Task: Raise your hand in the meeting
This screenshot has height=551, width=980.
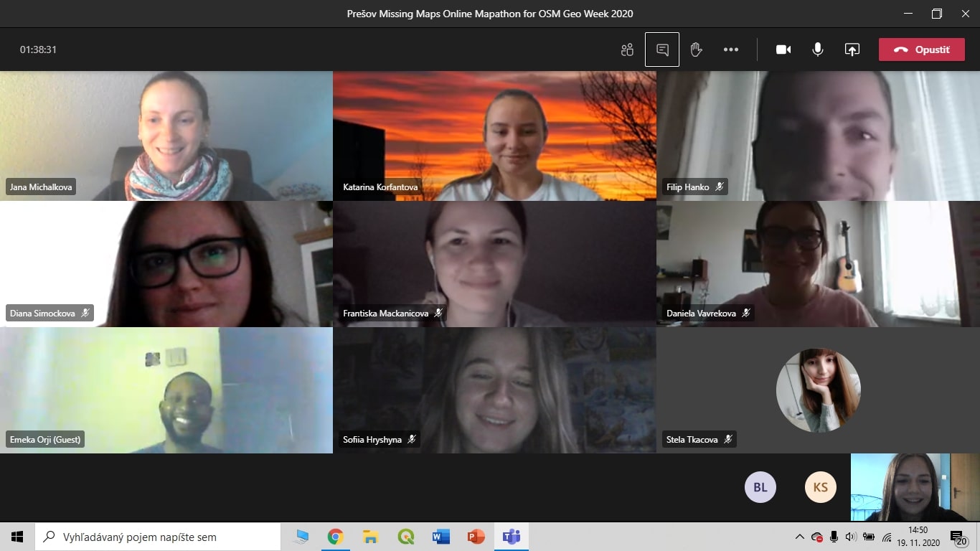Action: [695, 50]
